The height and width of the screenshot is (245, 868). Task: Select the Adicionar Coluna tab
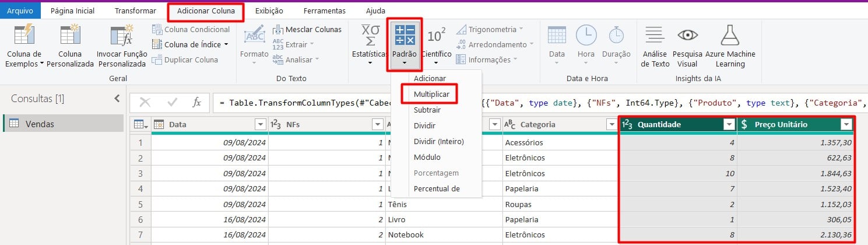click(x=206, y=10)
